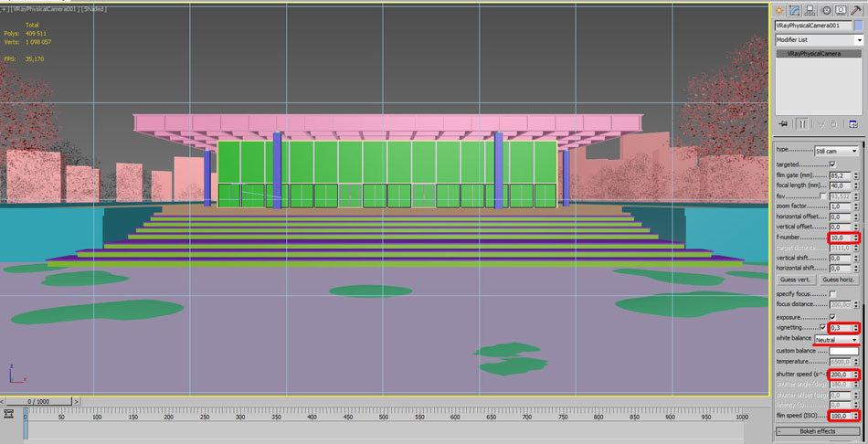Disable the exposure checkbox
The image size is (868, 444).
[x=831, y=317]
